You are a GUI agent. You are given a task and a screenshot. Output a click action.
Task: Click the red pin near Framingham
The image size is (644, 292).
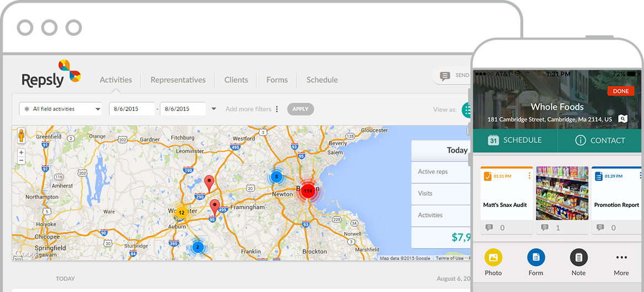click(x=214, y=208)
